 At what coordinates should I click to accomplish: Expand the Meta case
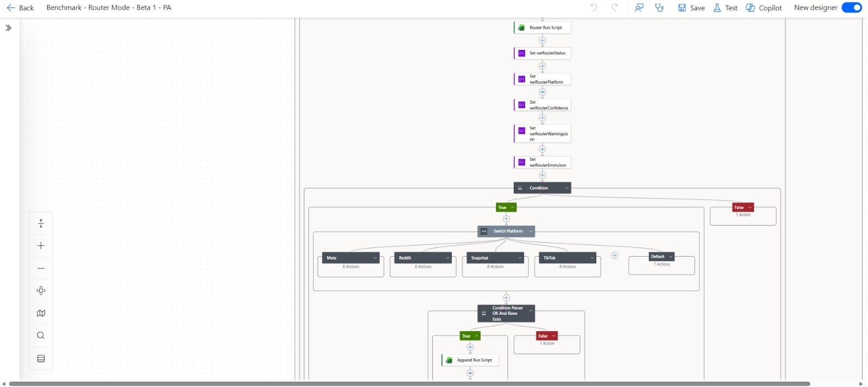375,258
